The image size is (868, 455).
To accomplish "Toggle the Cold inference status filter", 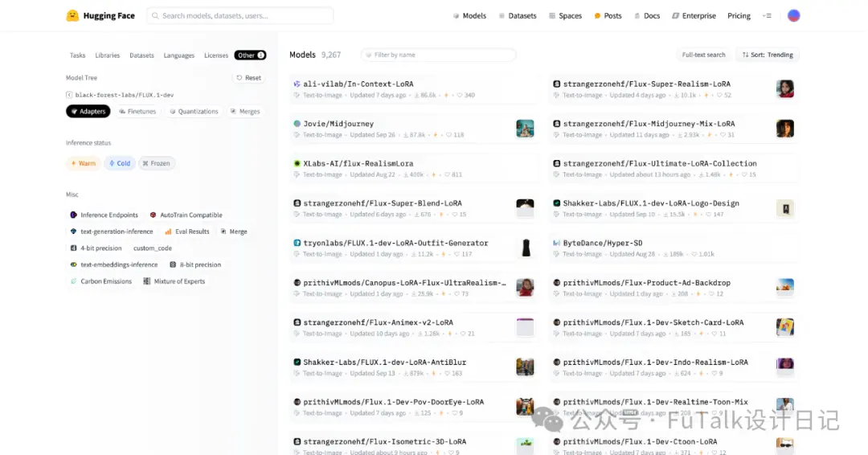I will point(120,163).
